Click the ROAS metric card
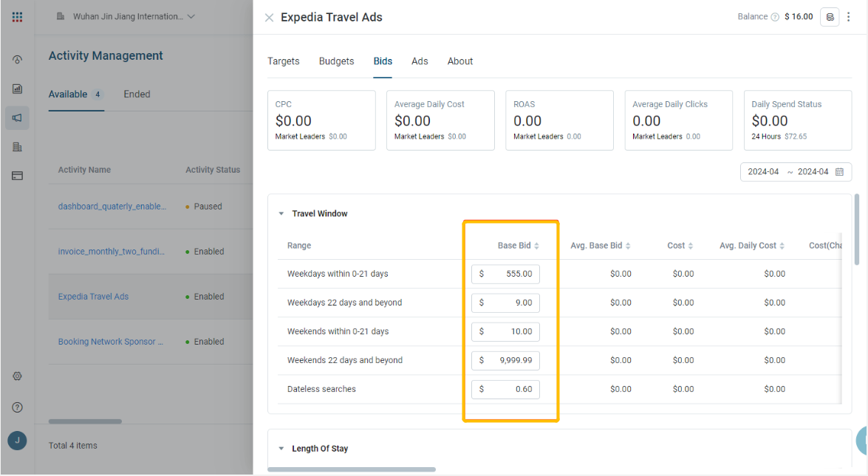 click(x=560, y=120)
